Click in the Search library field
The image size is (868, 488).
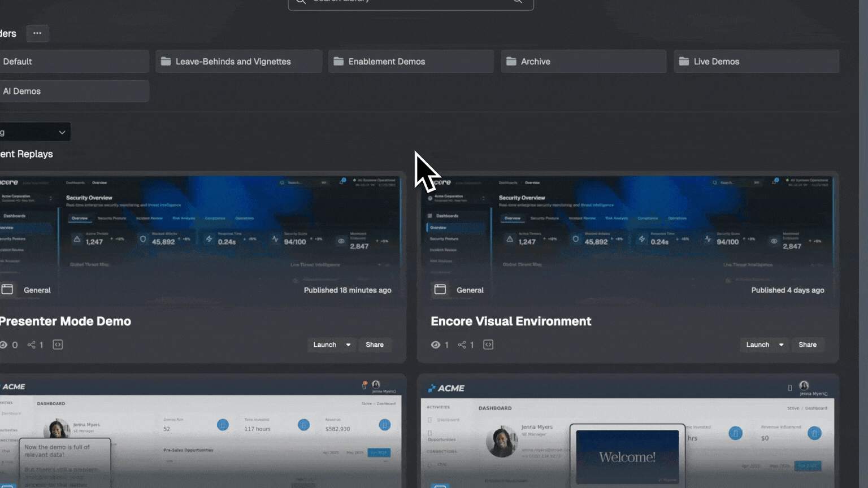tap(410, 2)
